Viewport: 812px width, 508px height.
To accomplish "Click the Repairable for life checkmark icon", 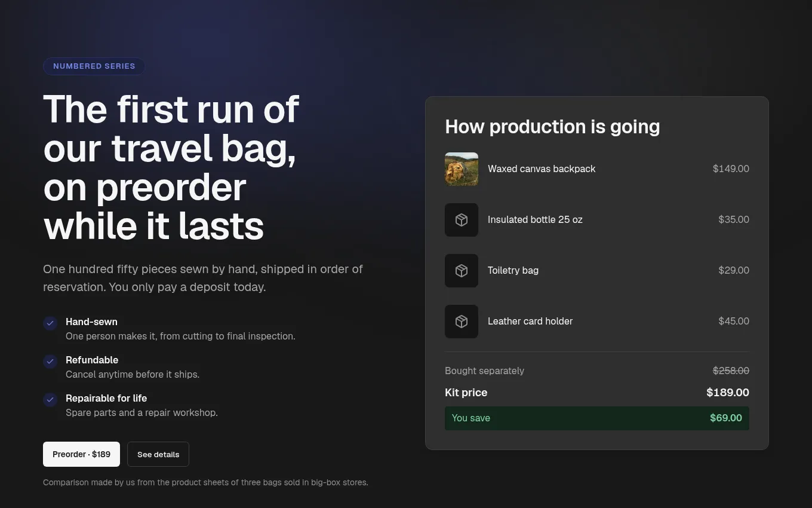I will pyautogui.click(x=50, y=400).
